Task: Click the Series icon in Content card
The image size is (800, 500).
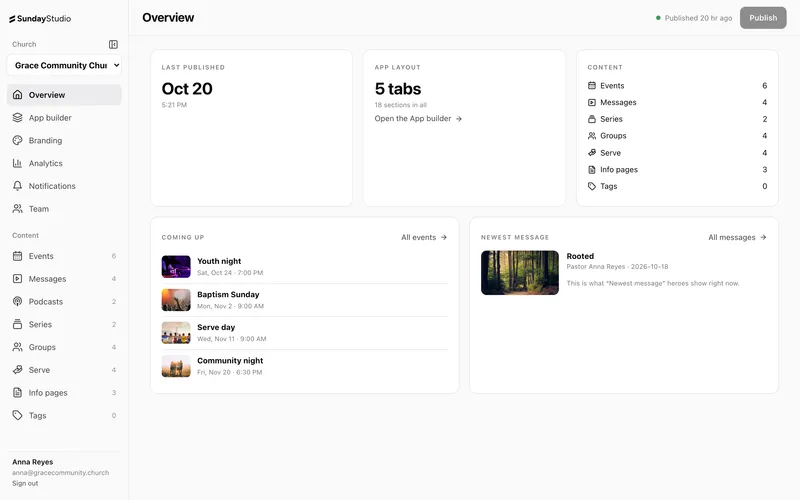Action: click(x=592, y=119)
